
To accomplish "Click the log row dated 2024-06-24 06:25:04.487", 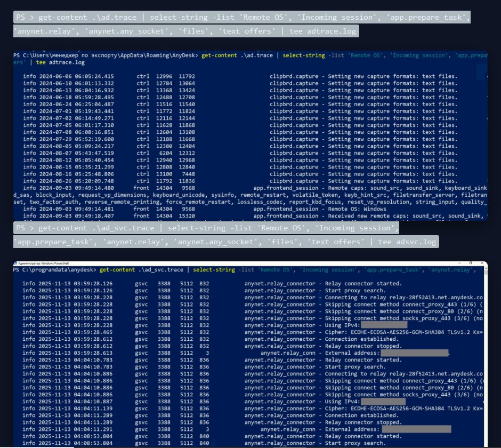I will tap(240, 104).
